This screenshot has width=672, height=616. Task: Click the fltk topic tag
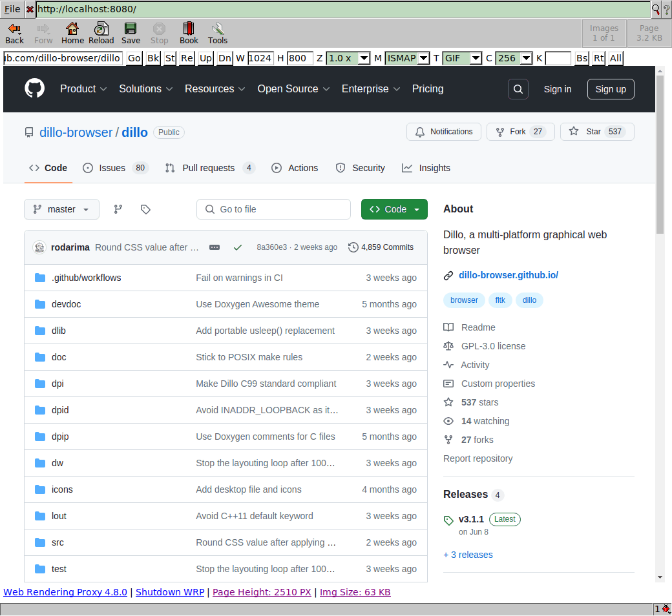tap(500, 300)
